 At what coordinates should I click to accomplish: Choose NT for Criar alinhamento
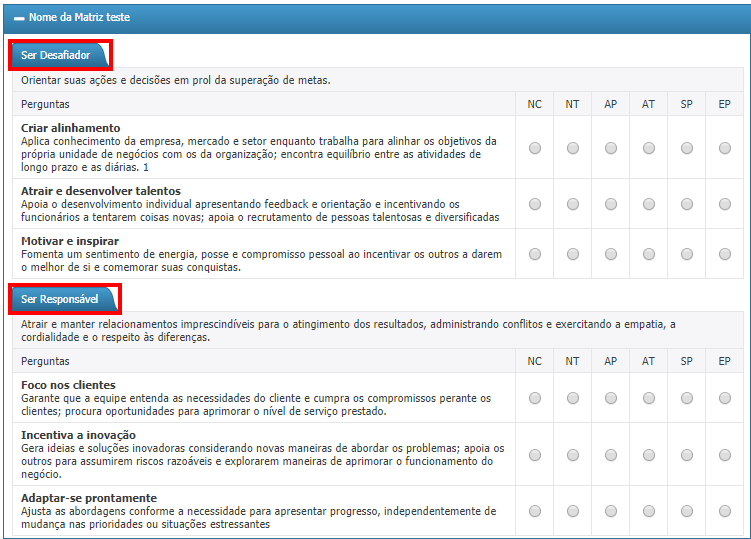[x=573, y=148]
